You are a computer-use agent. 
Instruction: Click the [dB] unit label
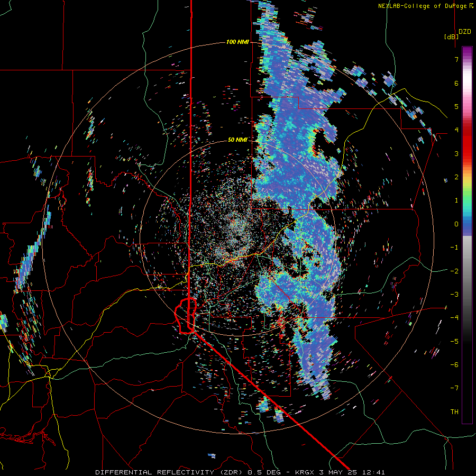(452, 36)
